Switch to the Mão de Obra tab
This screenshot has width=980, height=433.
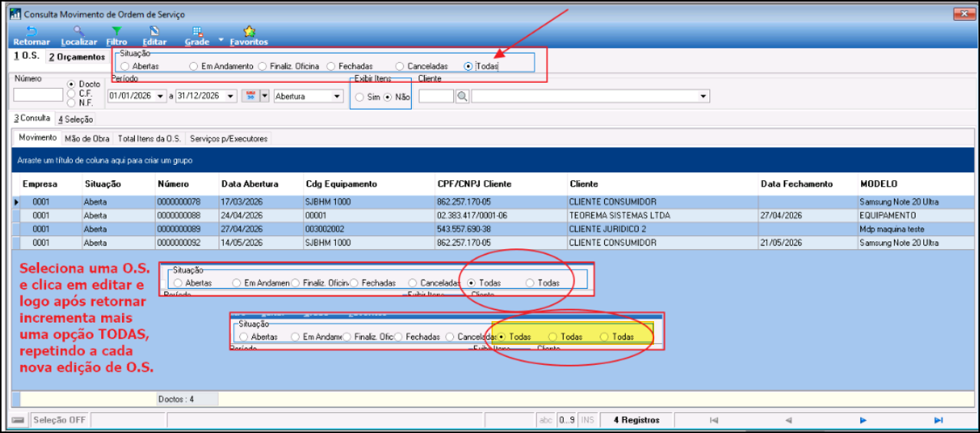point(86,139)
